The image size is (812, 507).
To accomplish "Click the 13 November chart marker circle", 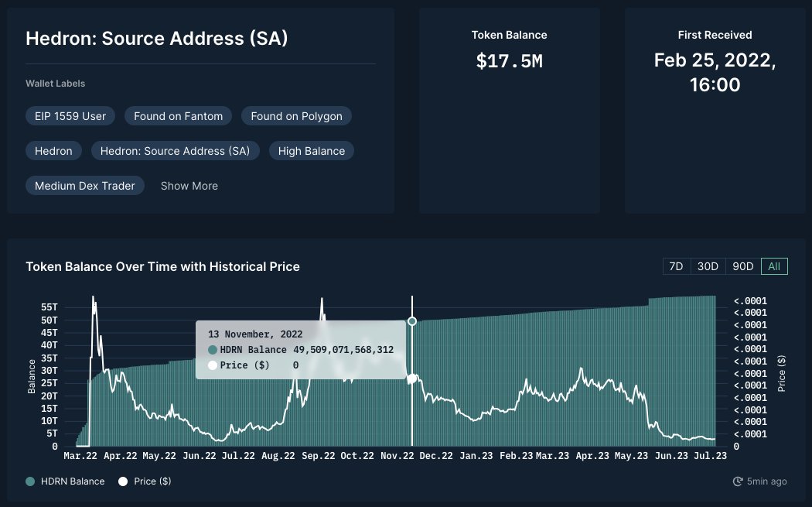I will tap(412, 321).
